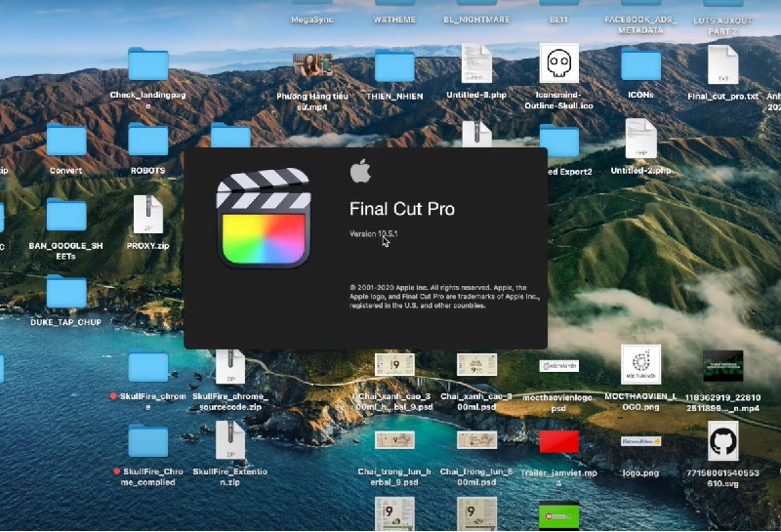Viewport: 781px width, 532px height.
Task: Select the Chai_trong_lun_500ml.psd thumbnail
Action: pos(476,440)
